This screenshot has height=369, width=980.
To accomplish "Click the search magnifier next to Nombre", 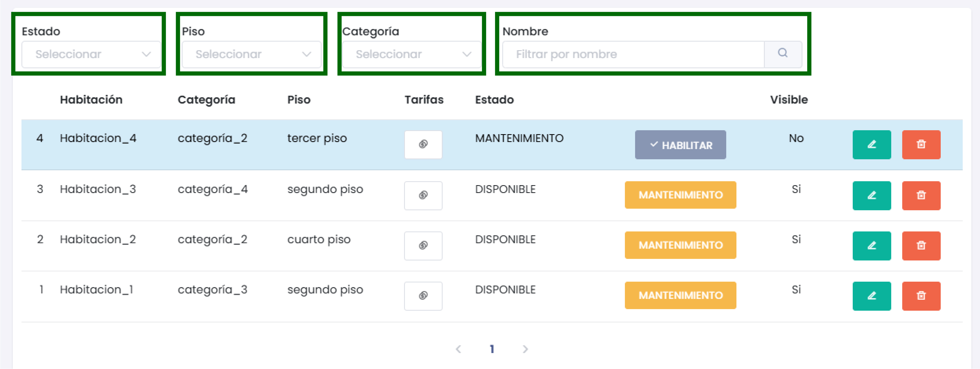I will tap(783, 54).
